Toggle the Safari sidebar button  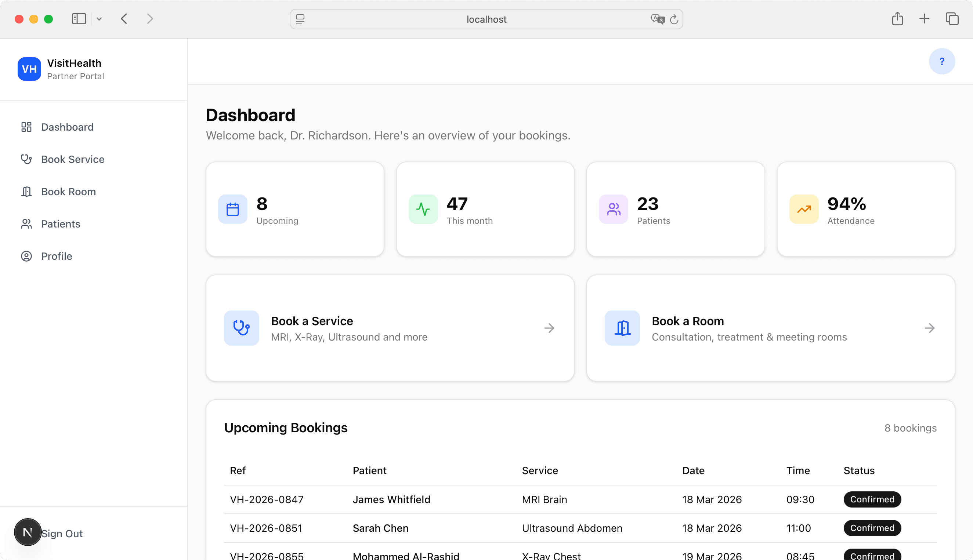pos(79,19)
